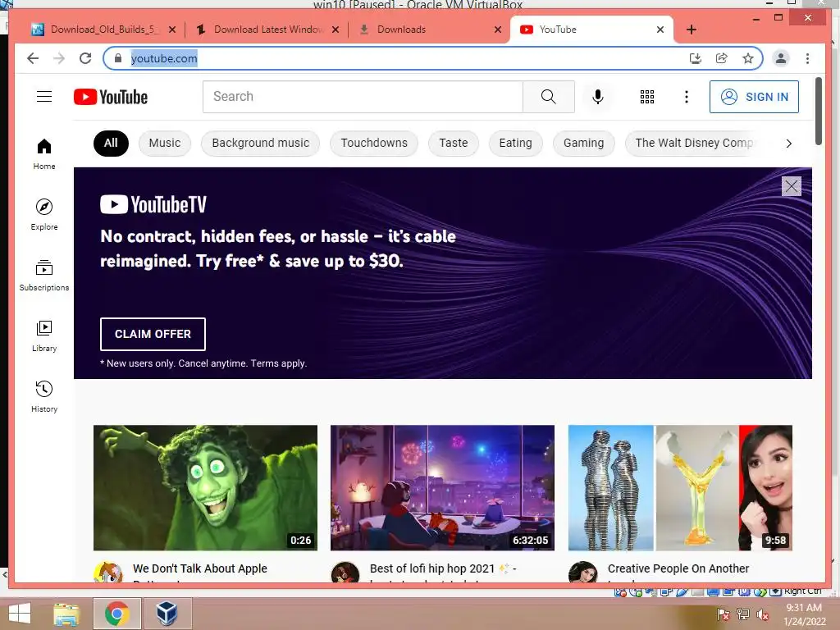Viewport: 840px width, 630px height.
Task: Open History in the sidebar
Action: click(44, 396)
